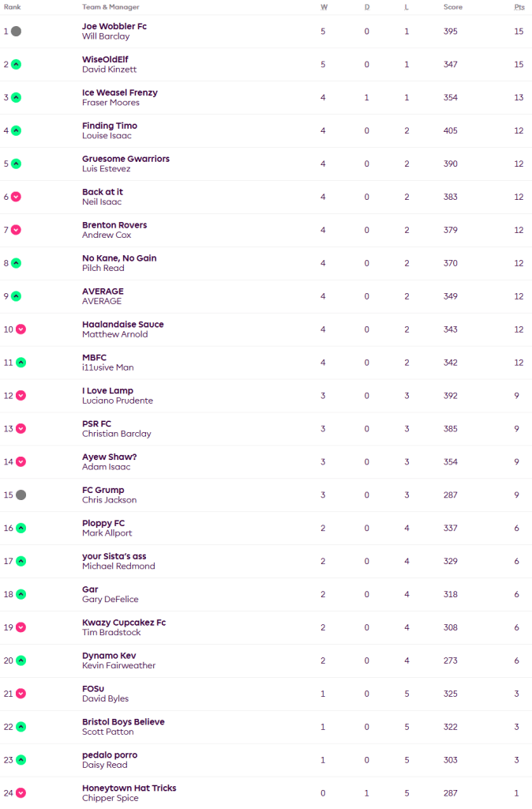
Task: Click the L column header
Action: click(x=406, y=7)
